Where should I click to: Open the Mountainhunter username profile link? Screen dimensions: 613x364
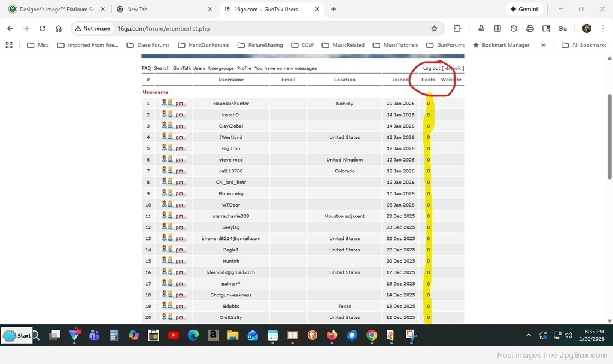[x=230, y=104]
